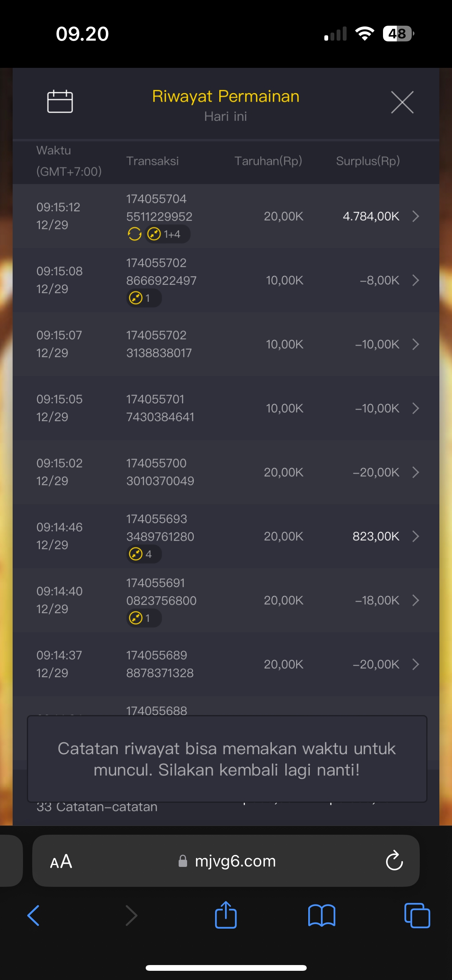Tap the Safari reload page icon
Screen dimensions: 452x980
coord(394,861)
